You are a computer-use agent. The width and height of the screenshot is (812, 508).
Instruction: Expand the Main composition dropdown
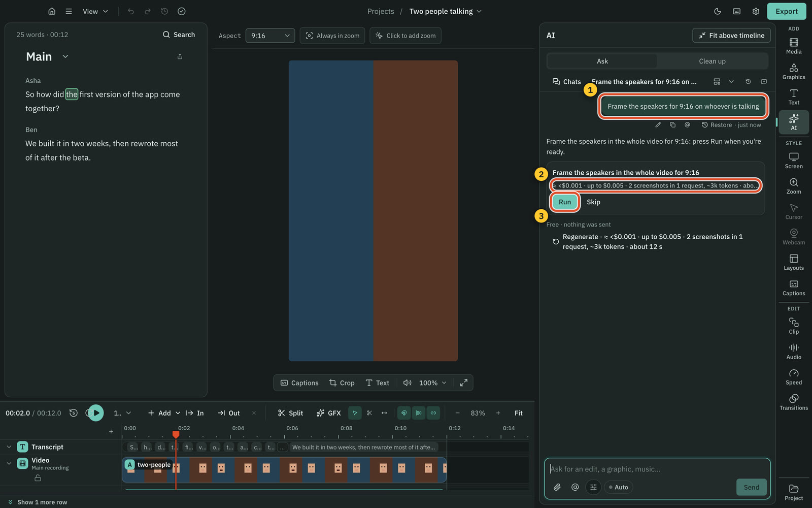(x=65, y=56)
